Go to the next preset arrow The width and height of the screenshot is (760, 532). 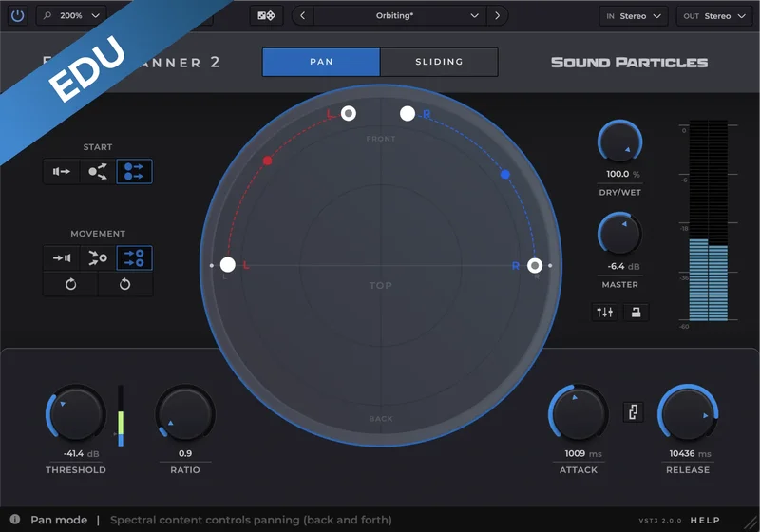(x=497, y=15)
